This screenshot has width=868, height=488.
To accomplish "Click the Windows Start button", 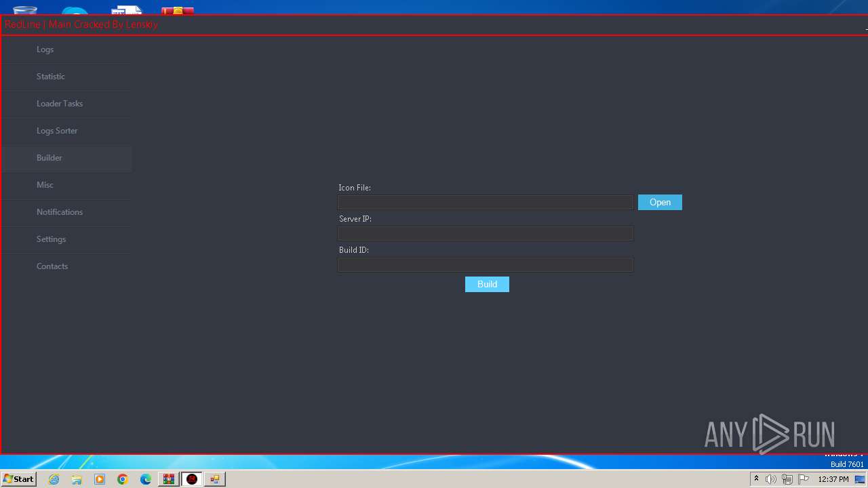I will (x=18, y=479).
